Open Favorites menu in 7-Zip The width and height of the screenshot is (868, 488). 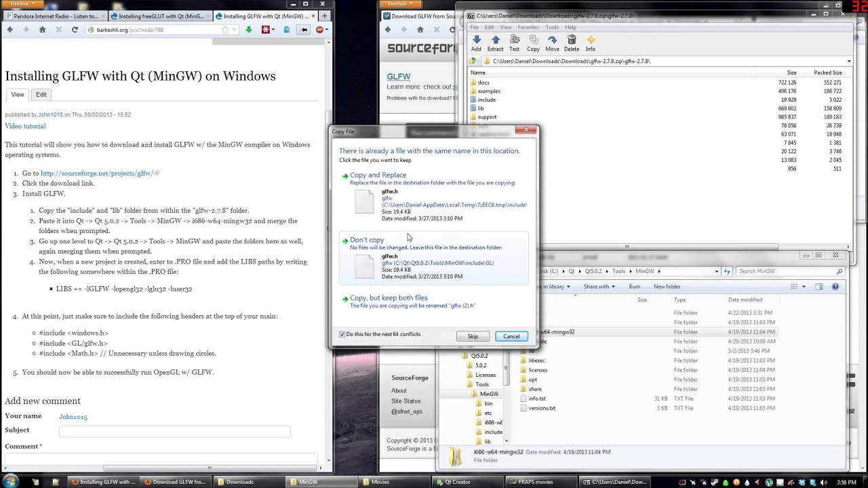(528, 27)
